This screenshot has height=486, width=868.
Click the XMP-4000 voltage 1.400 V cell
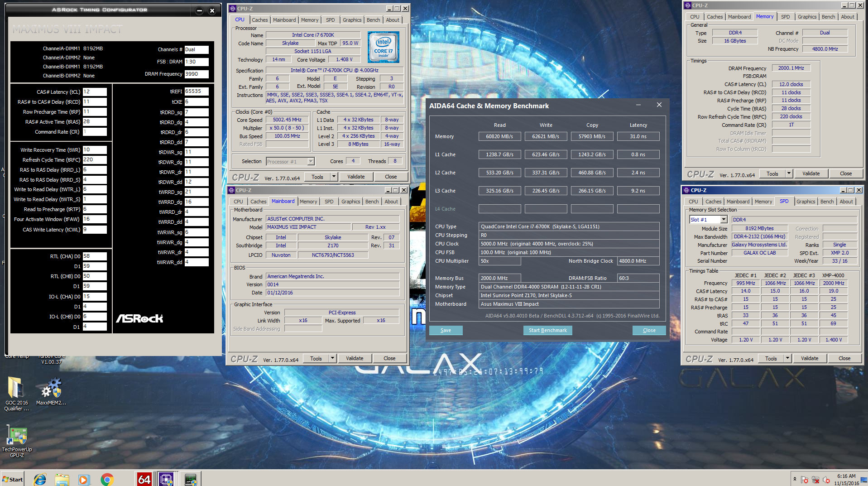click(x=834, y=340)
